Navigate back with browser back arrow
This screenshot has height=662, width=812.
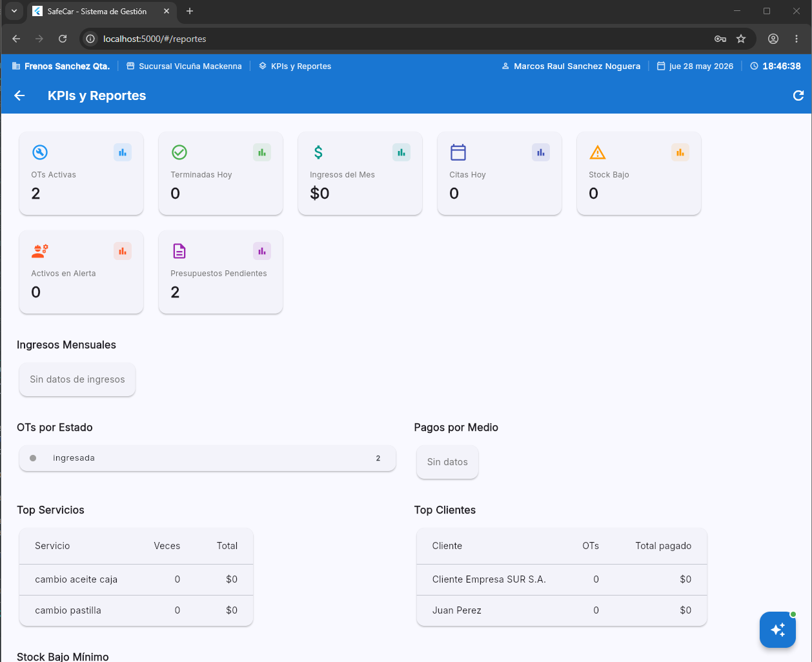[x=16, y=39]
